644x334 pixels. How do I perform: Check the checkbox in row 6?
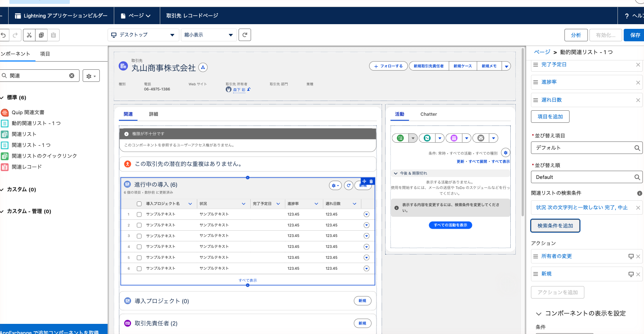[x=139, y=269]
